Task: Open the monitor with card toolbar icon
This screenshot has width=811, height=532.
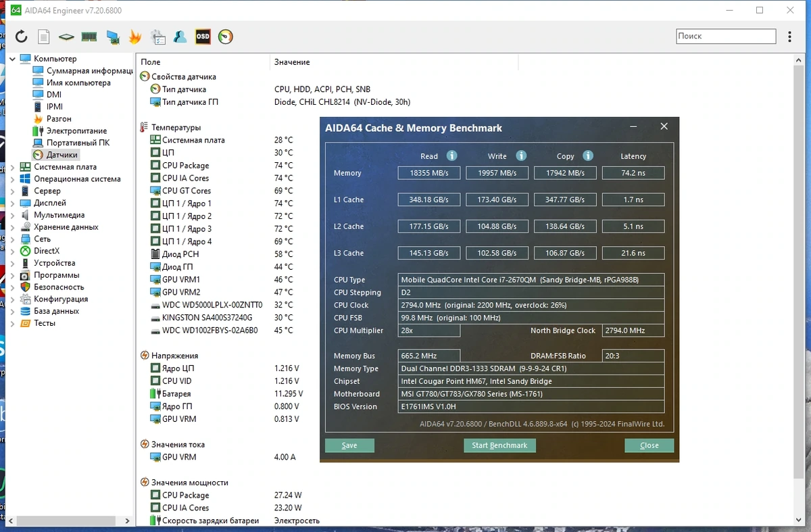Action: (x=113, y=37)
